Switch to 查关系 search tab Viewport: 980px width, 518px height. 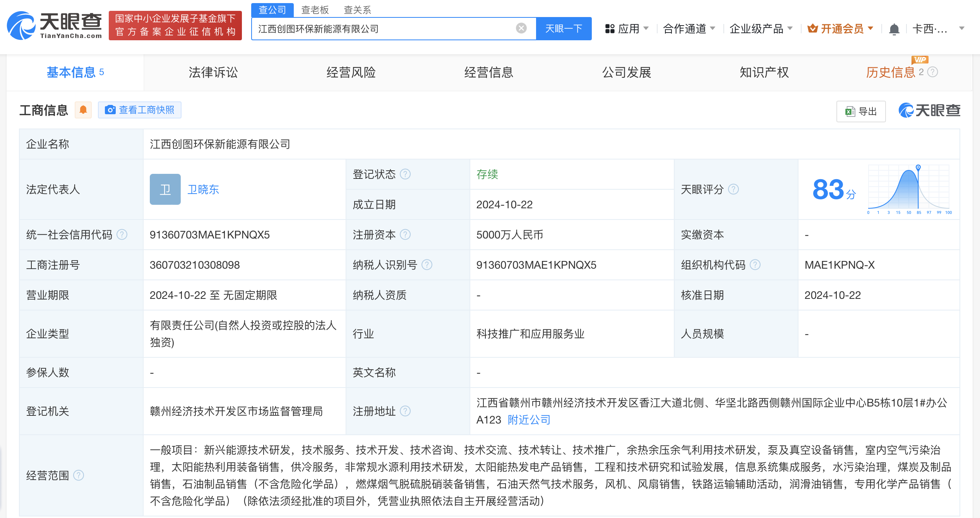click(358, 10)
